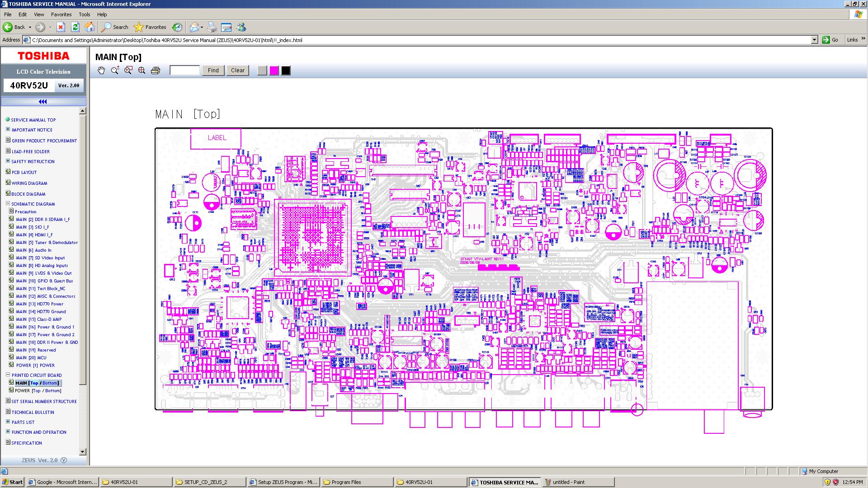The width and height of the screenshot is (868, 488).
Task: Open the Tools menu
Action: pyautogui.click(x=84, y=14)
